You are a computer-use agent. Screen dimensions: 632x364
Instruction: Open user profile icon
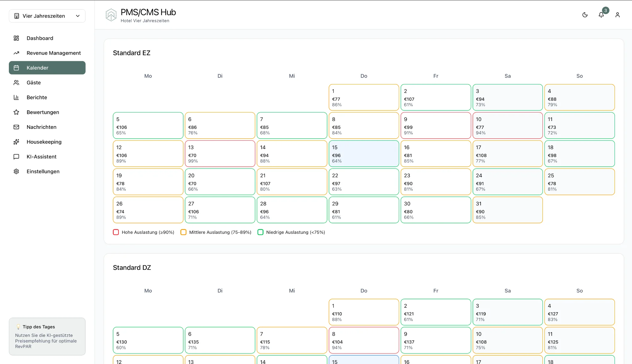click(x=617, y=15)
